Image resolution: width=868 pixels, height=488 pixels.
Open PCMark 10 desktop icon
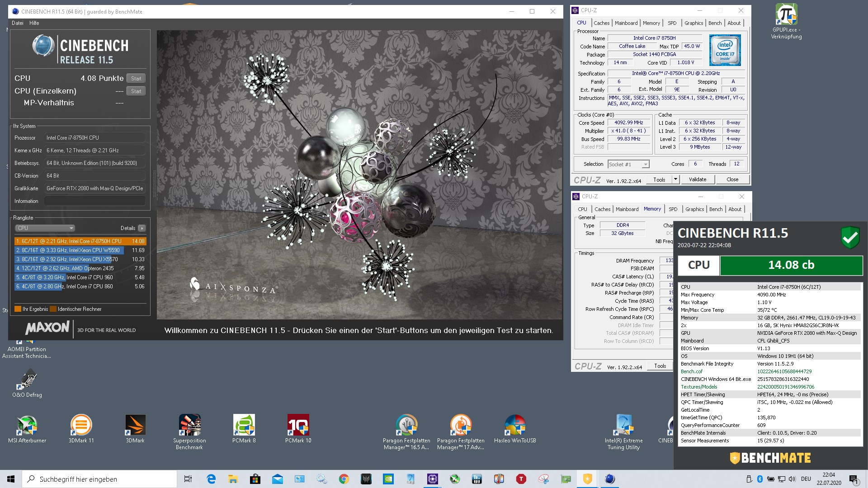[x=298, y=429]
